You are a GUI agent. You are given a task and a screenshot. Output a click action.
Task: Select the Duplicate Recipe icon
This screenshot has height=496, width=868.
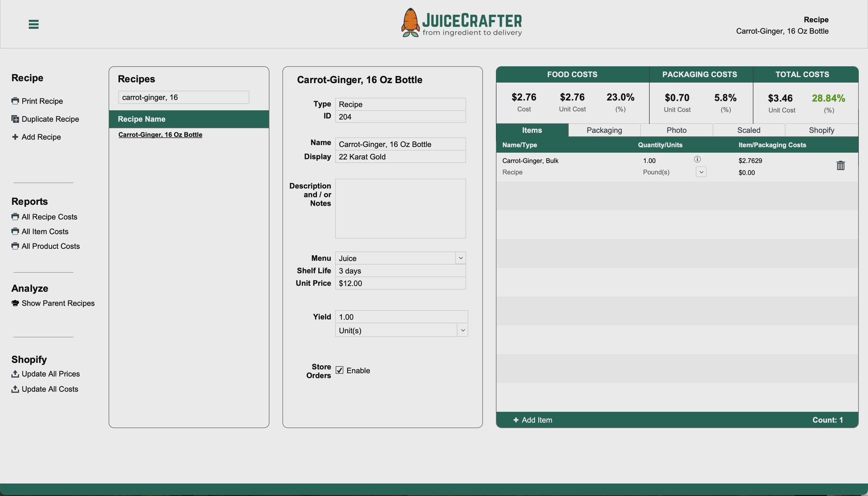point(15,119)
